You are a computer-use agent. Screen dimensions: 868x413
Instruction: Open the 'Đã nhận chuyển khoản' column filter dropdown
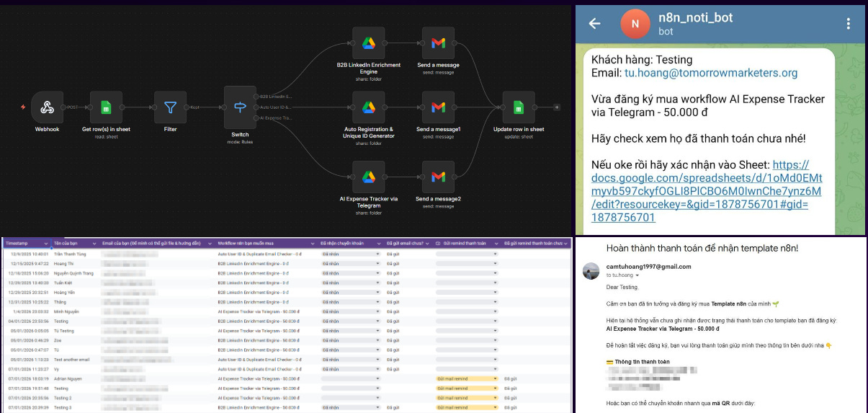click(x=379, y=244)
